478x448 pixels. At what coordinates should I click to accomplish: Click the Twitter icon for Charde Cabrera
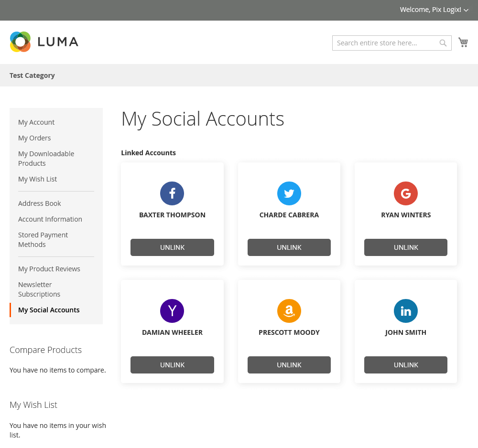[289, 193]
